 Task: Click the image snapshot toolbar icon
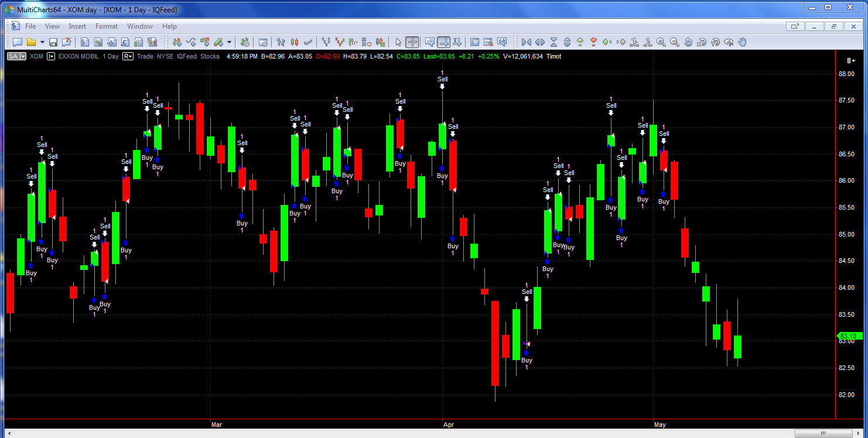point(488,42)
